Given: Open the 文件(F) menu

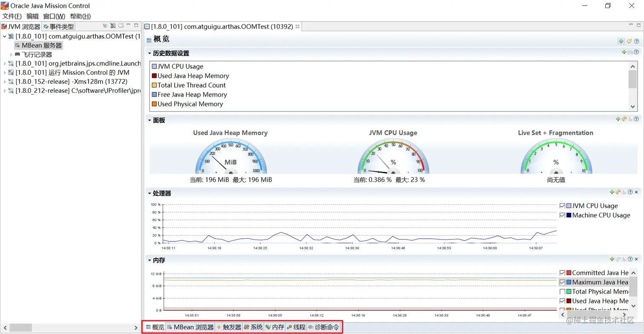Looking at the screenshot, I should 12,16.
